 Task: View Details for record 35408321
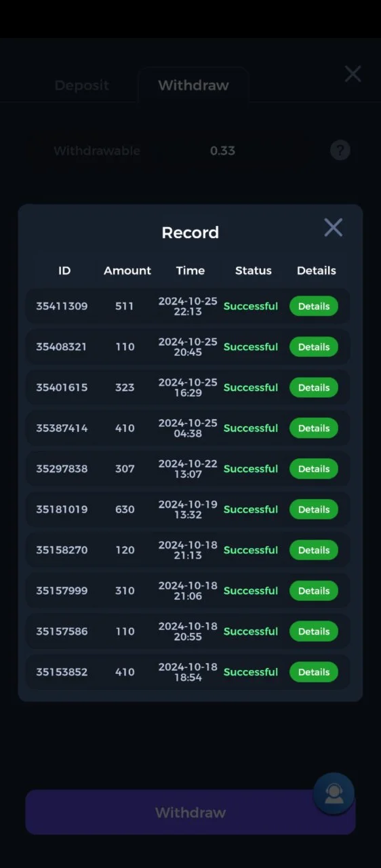pyautogui.click(x=314, y=347)
